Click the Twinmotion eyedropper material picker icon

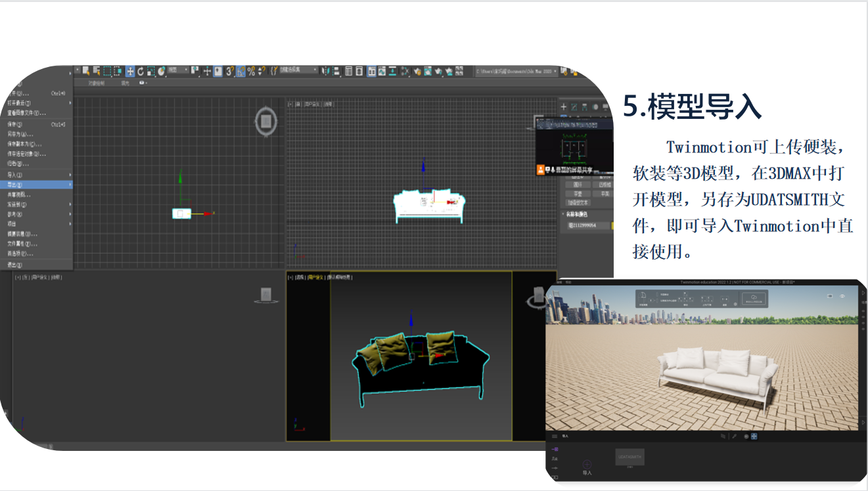(734, 436)
